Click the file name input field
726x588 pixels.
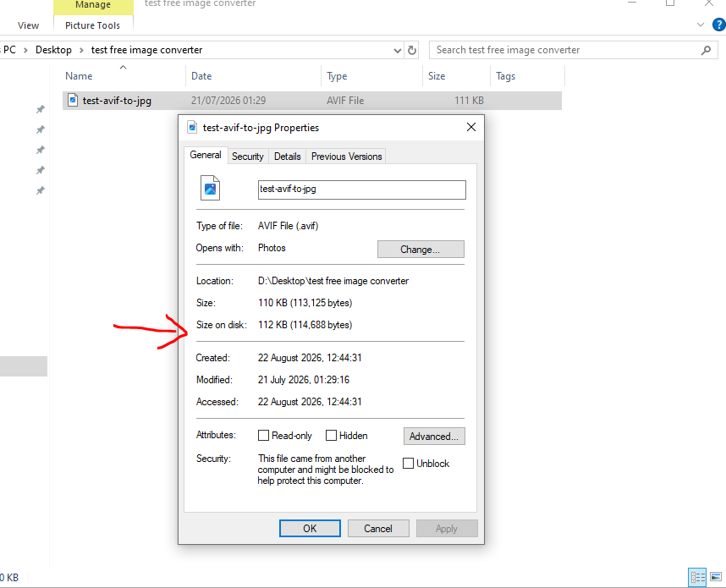[361, 190]
